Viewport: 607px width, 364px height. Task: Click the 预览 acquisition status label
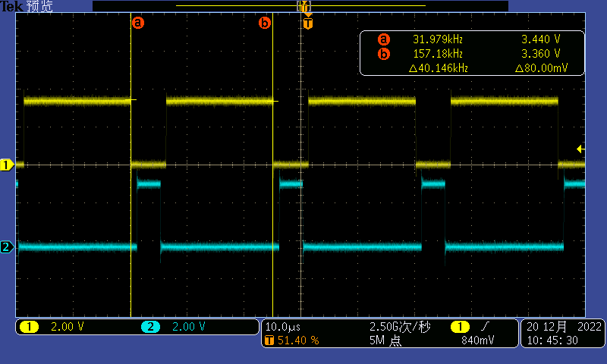[x=39, y=6]
